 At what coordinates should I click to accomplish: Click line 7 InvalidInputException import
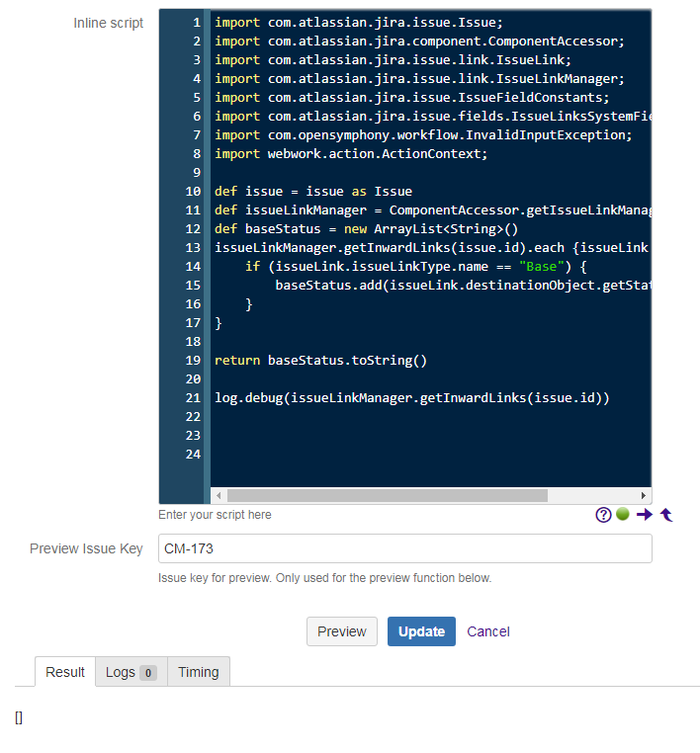(x=423, y=135)
